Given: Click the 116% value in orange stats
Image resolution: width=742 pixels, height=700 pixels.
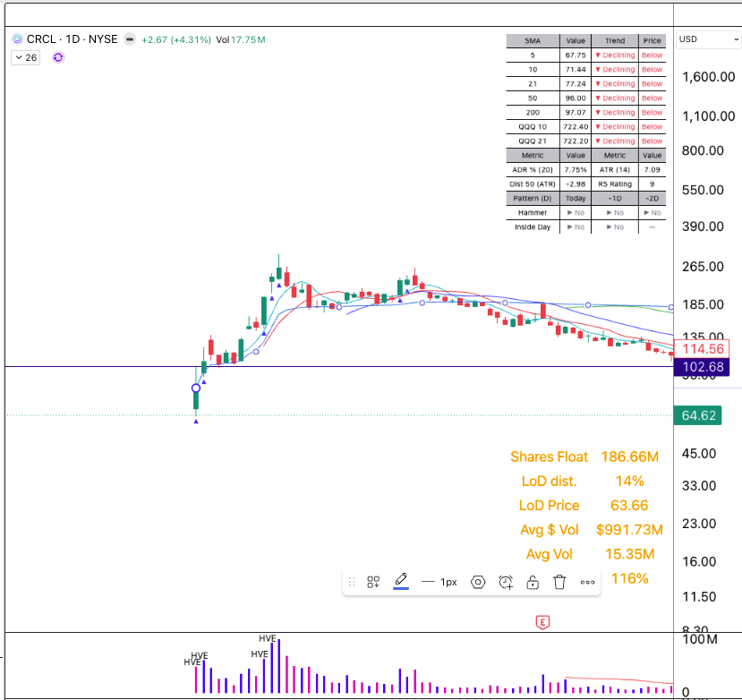Looking at the screenshot, I should coord(629,578).
